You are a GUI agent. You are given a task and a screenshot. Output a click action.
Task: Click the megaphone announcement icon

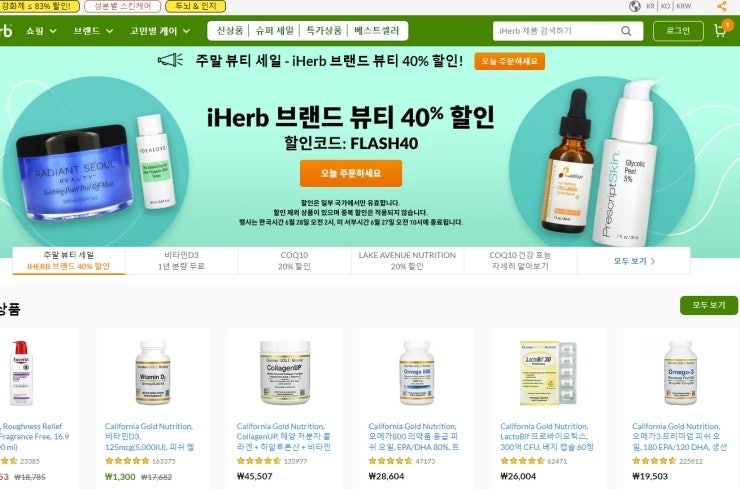(170, 60)
